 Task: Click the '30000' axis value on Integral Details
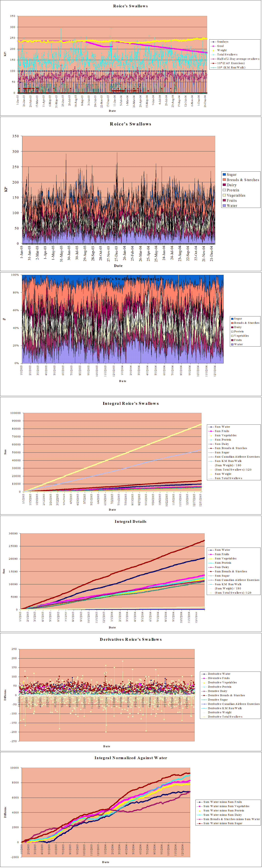coord(13,534)
